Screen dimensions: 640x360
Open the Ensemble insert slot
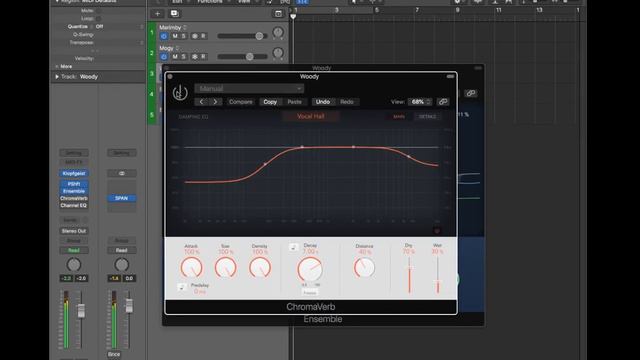point(74,191)
